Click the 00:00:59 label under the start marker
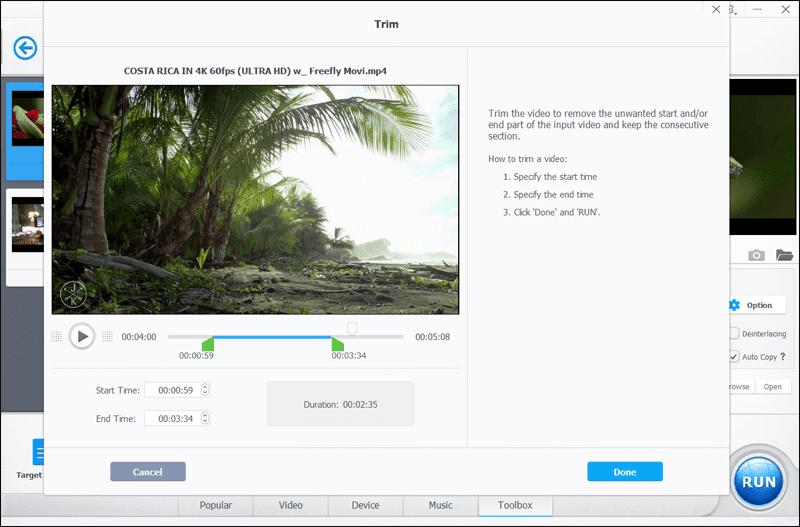The height and width of the screenshot is (527, 800). tap(196, 356)
